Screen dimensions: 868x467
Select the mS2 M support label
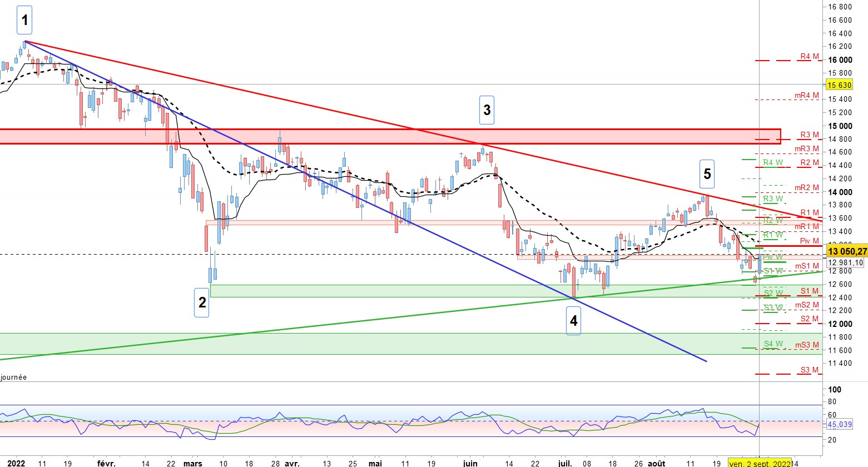[807, 305]
